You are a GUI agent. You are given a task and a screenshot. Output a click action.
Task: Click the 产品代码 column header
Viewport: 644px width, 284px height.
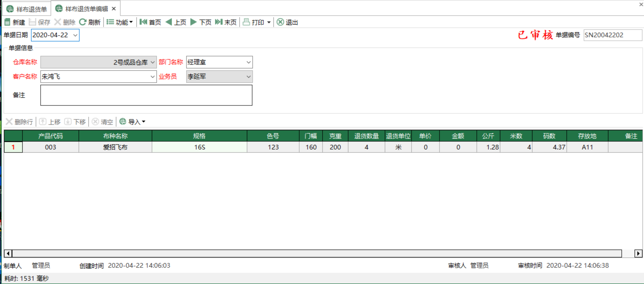(x=51, y=136)
